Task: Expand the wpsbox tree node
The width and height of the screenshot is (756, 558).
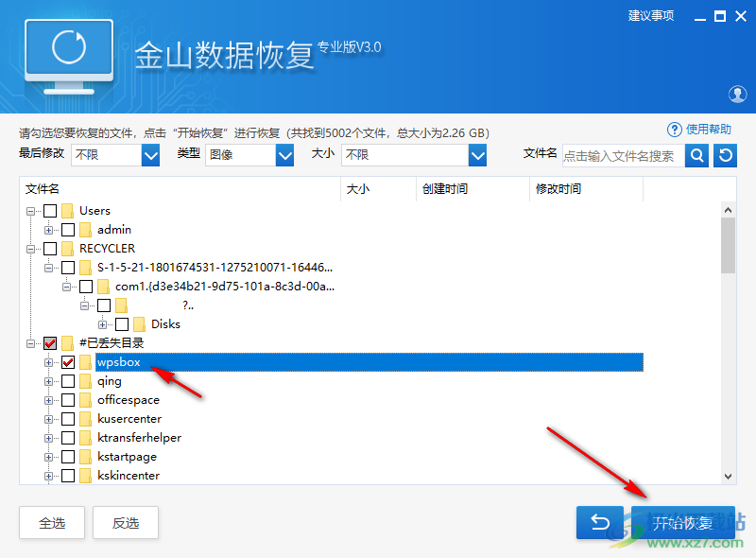Action: (x=49, y=362)
